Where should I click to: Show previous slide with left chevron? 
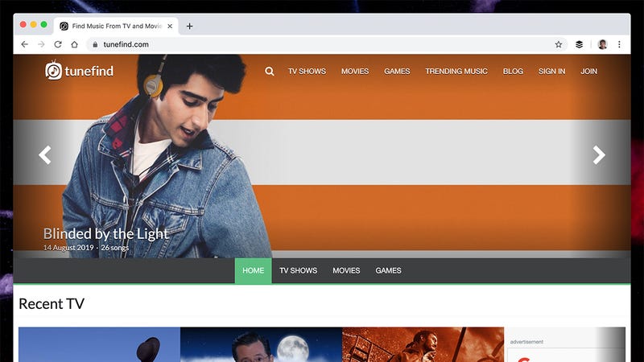(45, 155)
